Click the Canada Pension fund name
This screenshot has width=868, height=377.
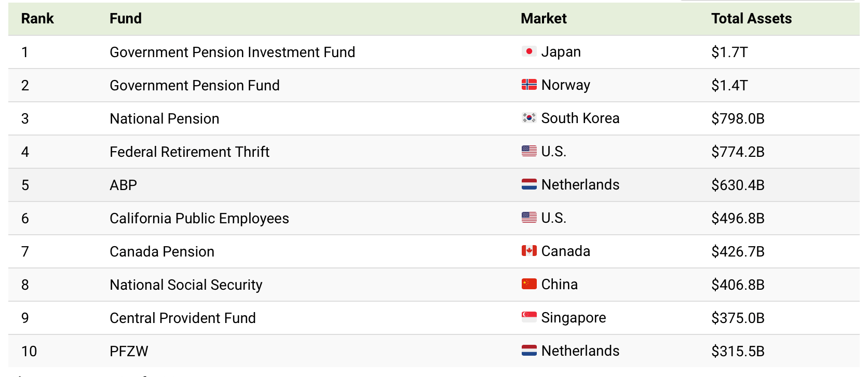tap(162, 251)
